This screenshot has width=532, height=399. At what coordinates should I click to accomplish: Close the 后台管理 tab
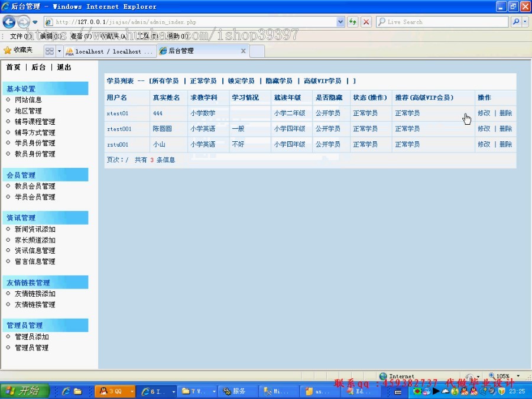244,51
